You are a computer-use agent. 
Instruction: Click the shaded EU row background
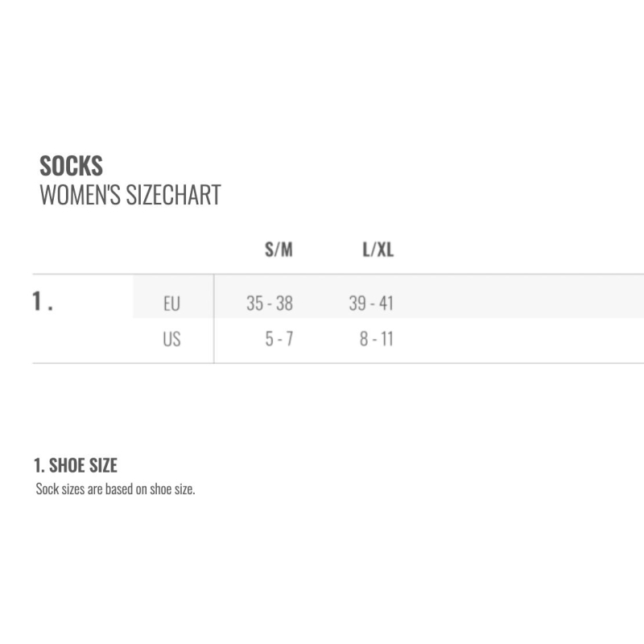[x=389, y=296]
